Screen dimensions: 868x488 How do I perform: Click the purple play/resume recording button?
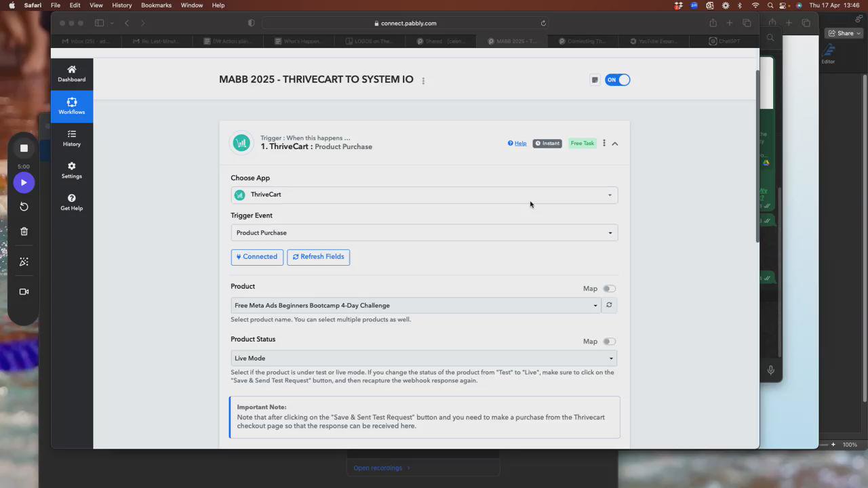[24, 182]
